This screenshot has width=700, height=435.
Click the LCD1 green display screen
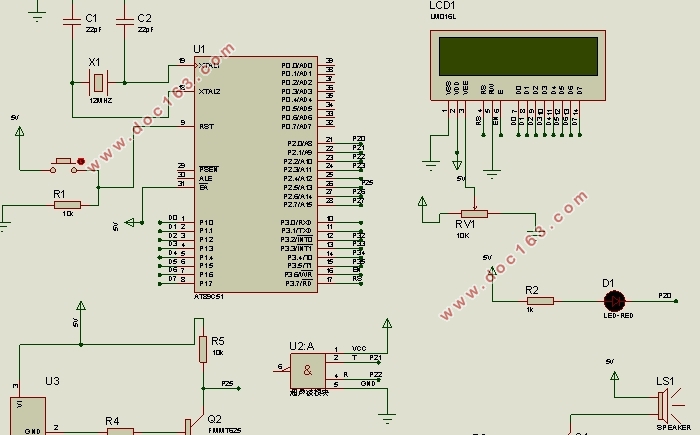click(518, 57)
